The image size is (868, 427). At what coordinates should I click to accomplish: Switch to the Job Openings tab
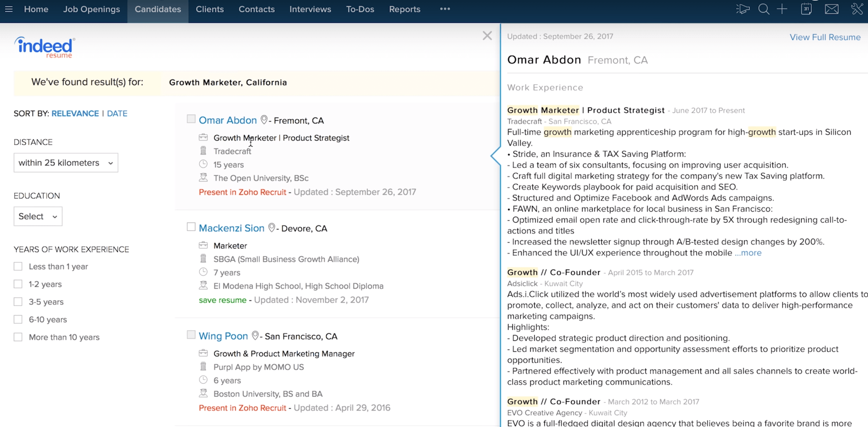(91, 9)
